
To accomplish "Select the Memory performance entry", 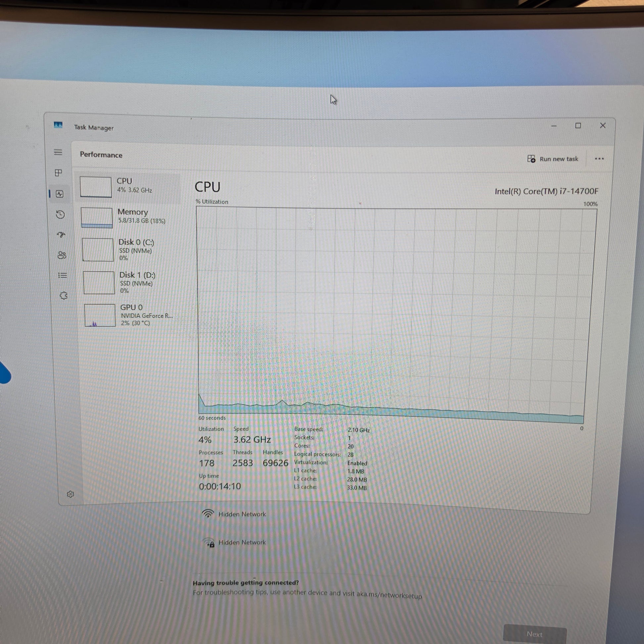I will [129, 217].
